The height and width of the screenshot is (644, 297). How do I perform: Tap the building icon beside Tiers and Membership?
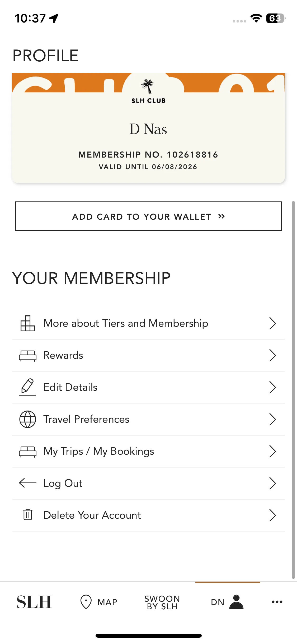pyautogui.click(x=28, y=323)
